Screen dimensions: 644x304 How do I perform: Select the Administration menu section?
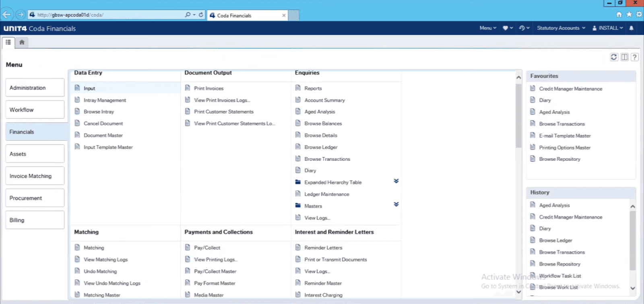point(35,88)
